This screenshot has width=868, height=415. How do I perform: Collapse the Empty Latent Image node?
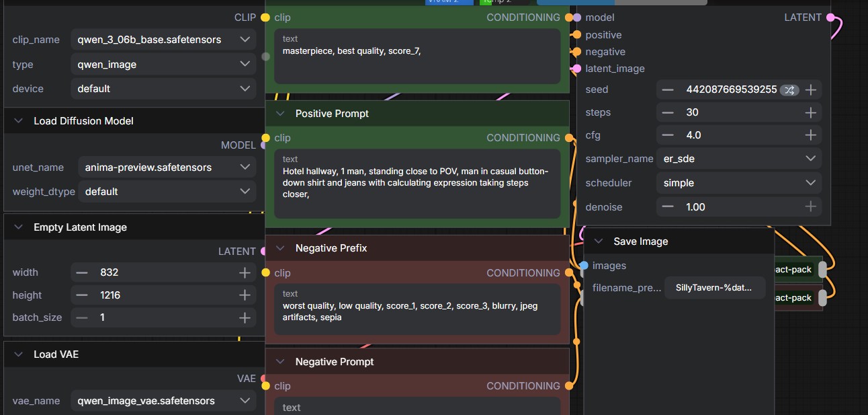(18, 227)
